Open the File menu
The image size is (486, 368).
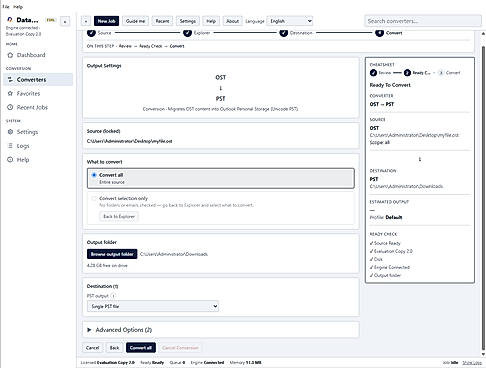(x=6, y=7)
